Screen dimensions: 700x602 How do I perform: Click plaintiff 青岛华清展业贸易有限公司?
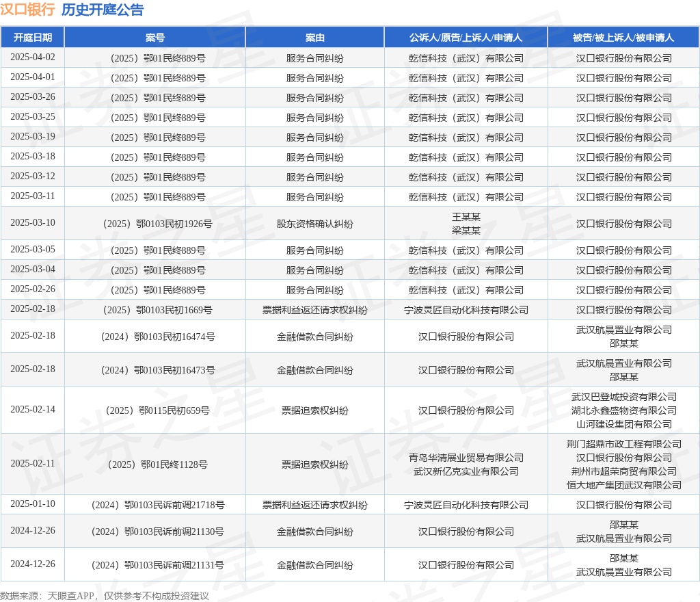[x=466, y=458]
